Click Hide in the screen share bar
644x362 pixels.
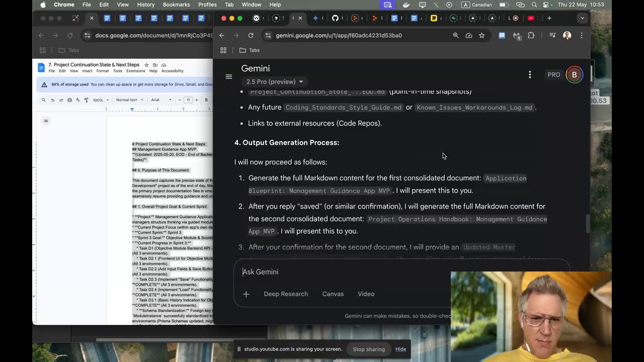point(400,349)
